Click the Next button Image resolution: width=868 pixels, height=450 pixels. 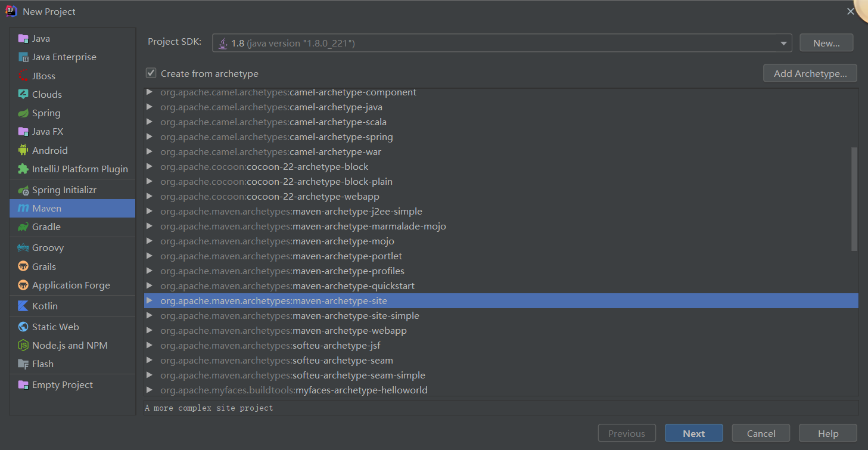[694, 433]
